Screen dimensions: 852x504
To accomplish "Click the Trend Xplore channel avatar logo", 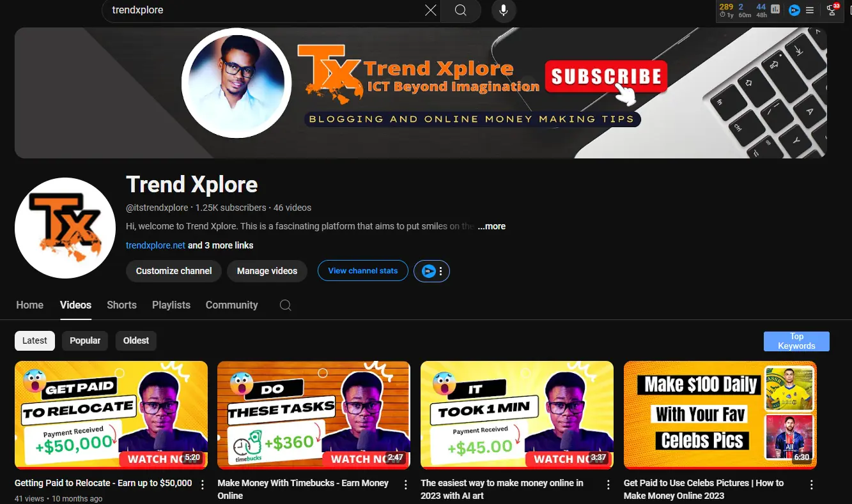I will pyautogui.click(x=65, y=227).
